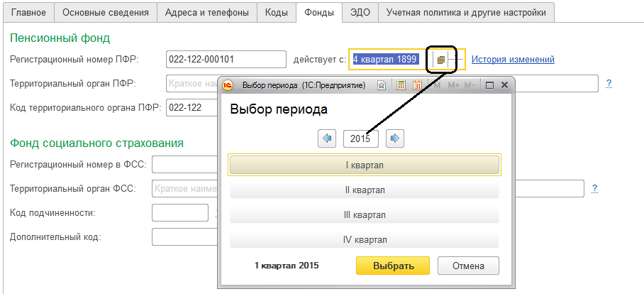Open the История изменений link
This screenshot has width=644, height=294.
[513, 59]
